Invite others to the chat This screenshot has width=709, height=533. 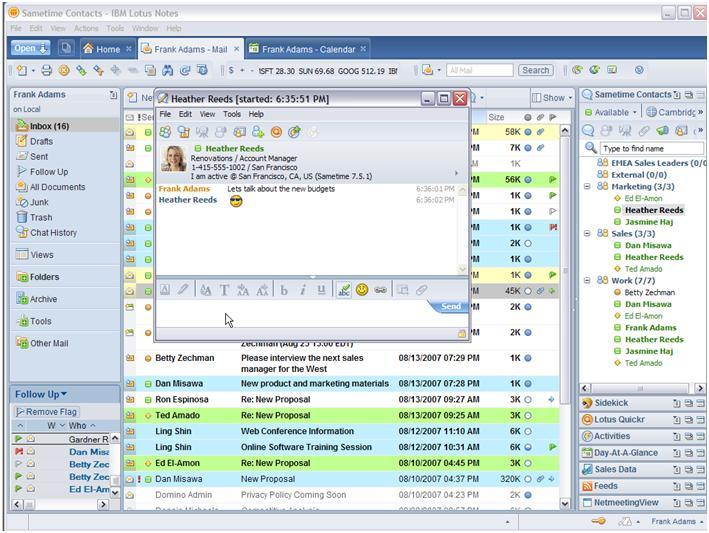pos(165,132)
